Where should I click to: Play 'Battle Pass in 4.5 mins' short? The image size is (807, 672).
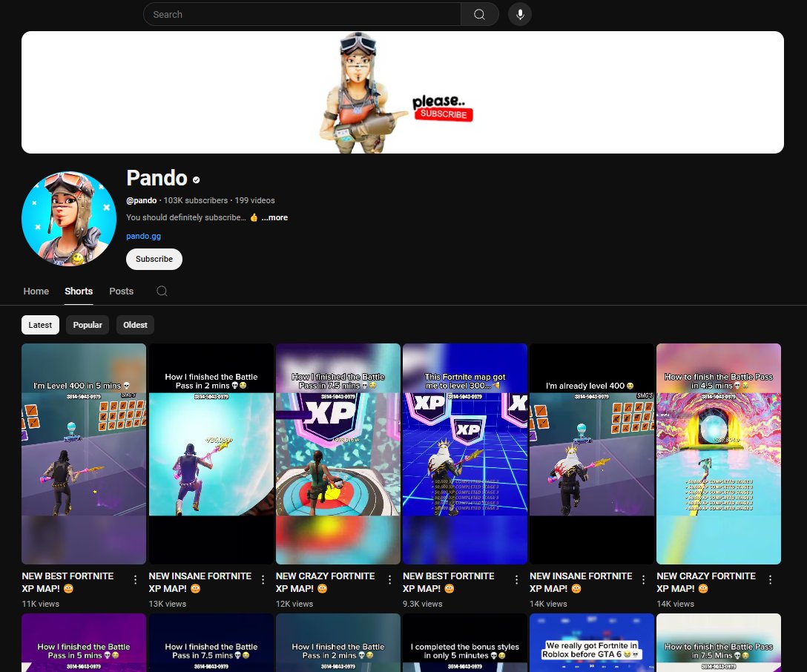[x=719, y=454]
